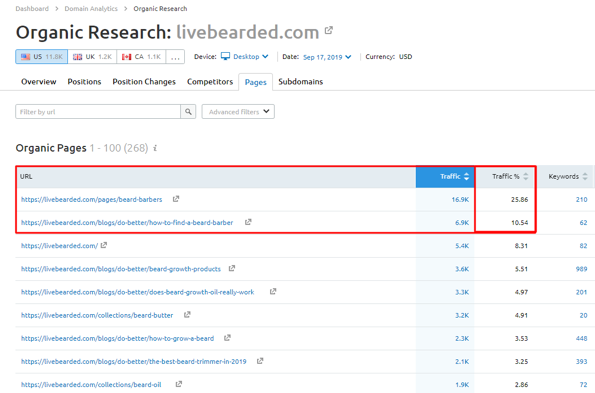Open the beard-growth-products blog URL link
Viewport: 595px width, 393px height.
121,269
